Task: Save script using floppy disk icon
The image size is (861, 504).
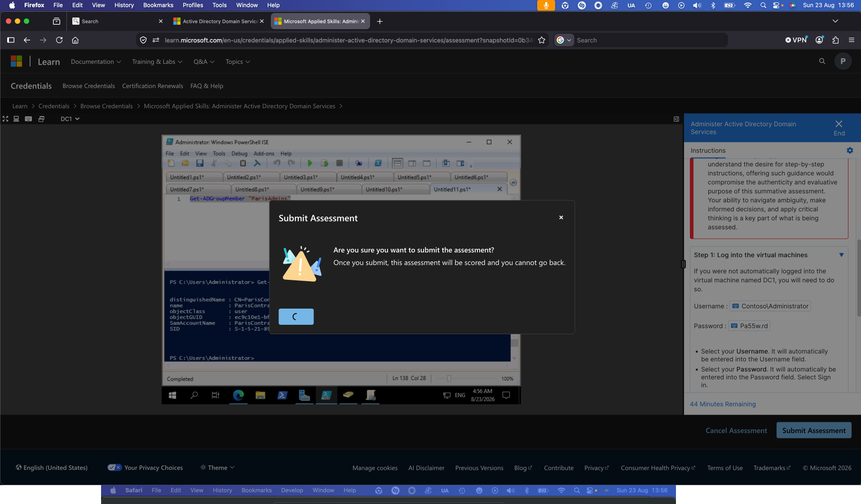Action: click(x=200, y=164)
